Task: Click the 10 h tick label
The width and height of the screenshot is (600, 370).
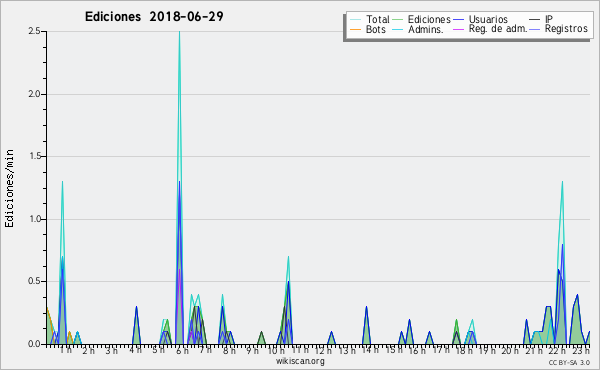Action: coord(276,350)
